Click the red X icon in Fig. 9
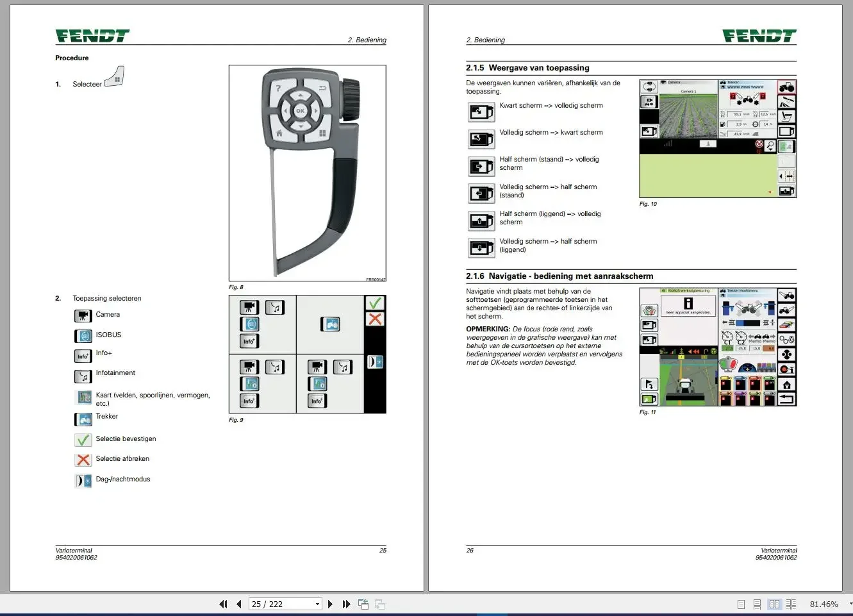 click(375, 319)
